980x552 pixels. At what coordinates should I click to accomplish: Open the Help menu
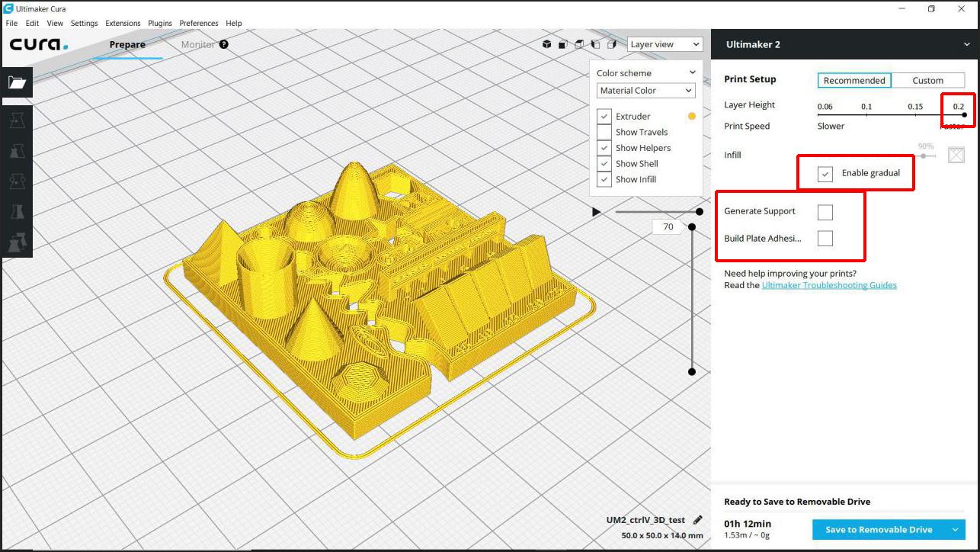[234, 23]
